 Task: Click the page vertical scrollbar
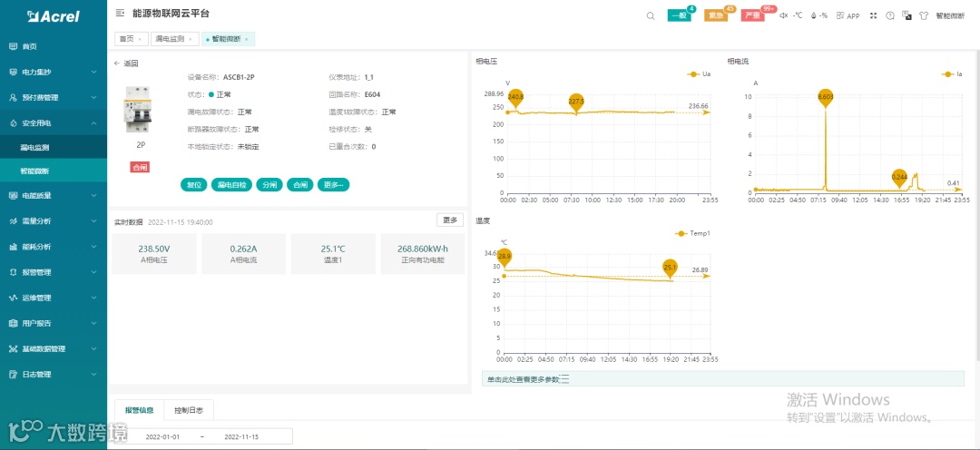[x=977, y=206]
